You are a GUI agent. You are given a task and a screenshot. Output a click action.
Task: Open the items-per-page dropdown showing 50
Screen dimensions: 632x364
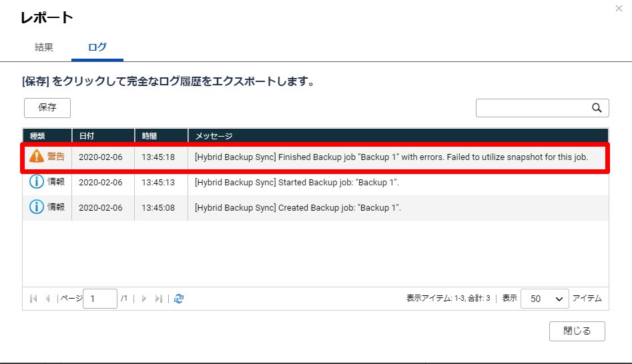pyautogui.click(x=545, y=299)
